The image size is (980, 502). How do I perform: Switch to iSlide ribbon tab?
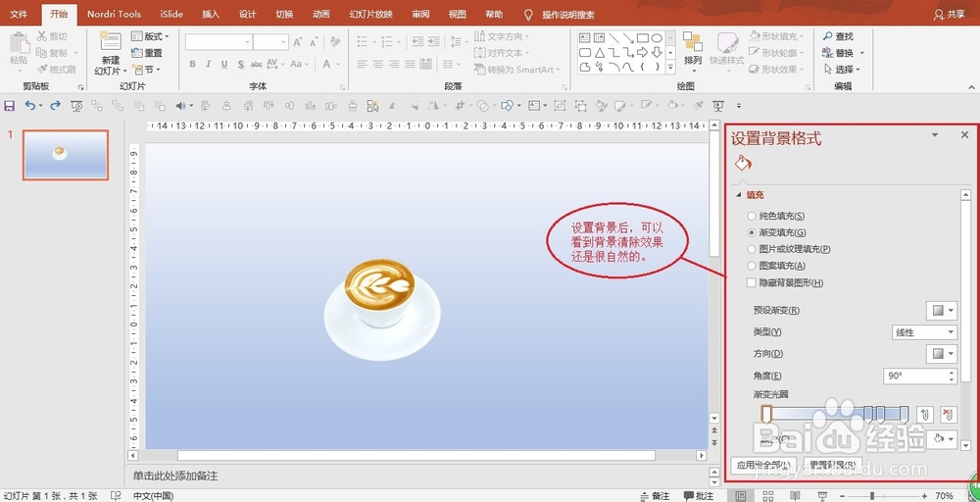pos(171,14)
